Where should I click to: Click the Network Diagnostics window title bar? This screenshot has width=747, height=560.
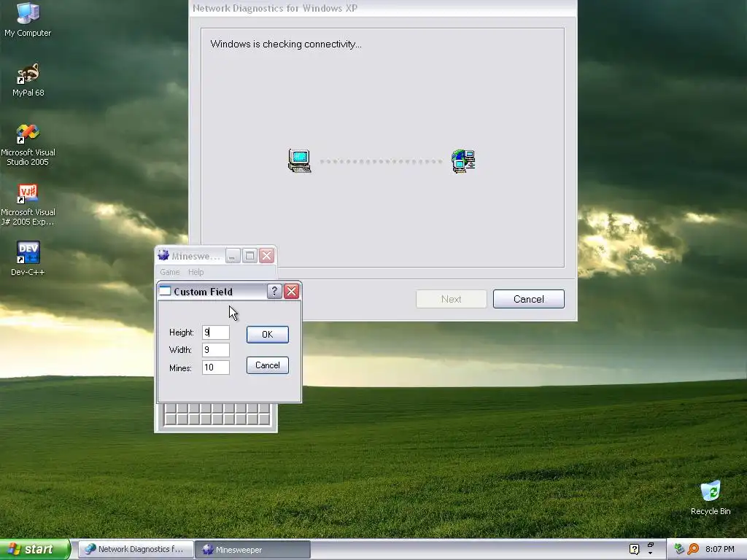(383, 8)
